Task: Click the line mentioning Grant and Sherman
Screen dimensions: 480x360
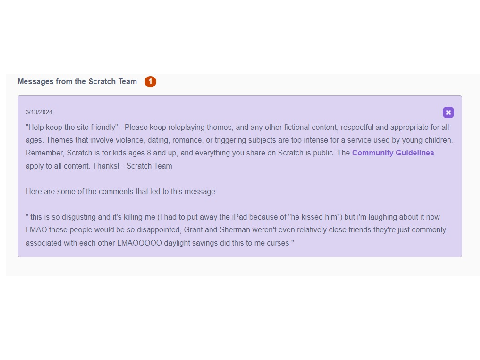Action: click(x=236, y=230)
